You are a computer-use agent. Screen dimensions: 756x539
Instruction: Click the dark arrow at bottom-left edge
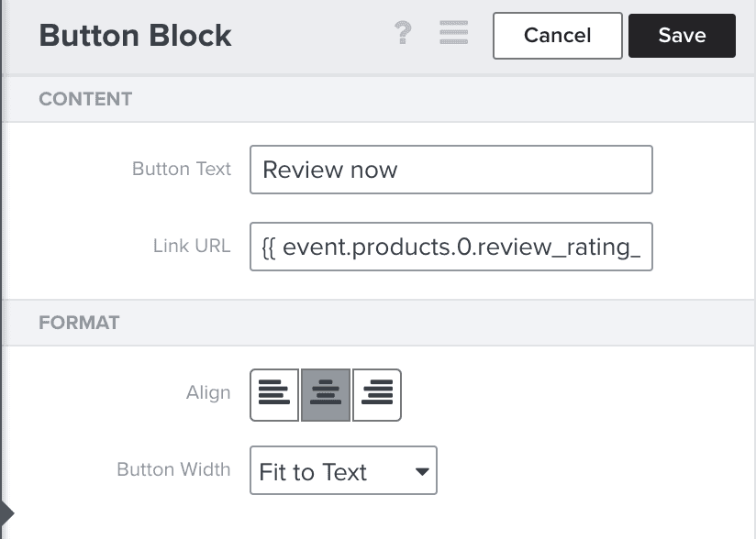[7, 512]
